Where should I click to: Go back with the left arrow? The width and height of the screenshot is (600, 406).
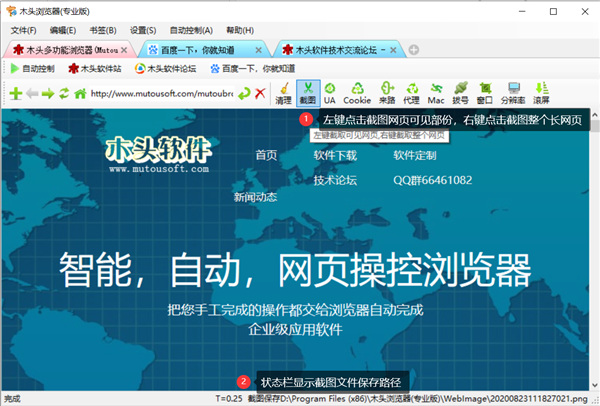click(32, 93)
